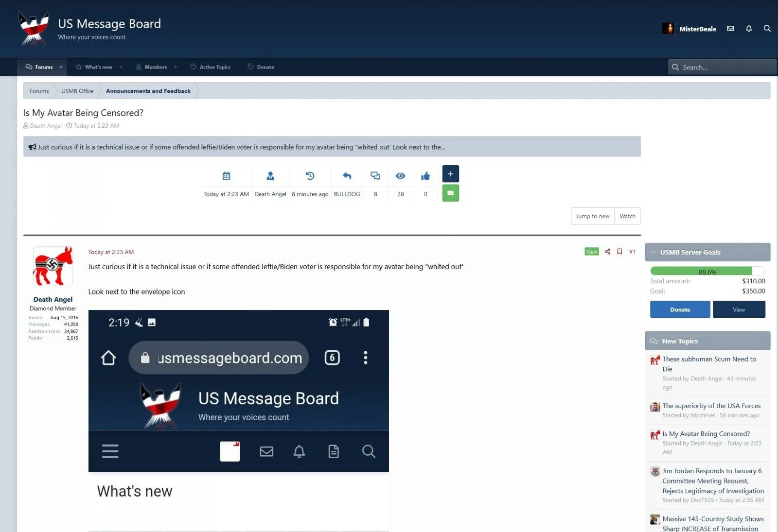Open Jim Jordan Responds topic link
The image size is (778, 532).
pyautogui.click(x=713, y=481)
